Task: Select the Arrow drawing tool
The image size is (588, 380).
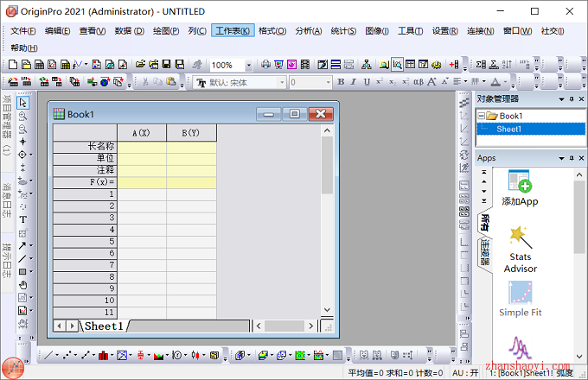Action: pos(22,245)
